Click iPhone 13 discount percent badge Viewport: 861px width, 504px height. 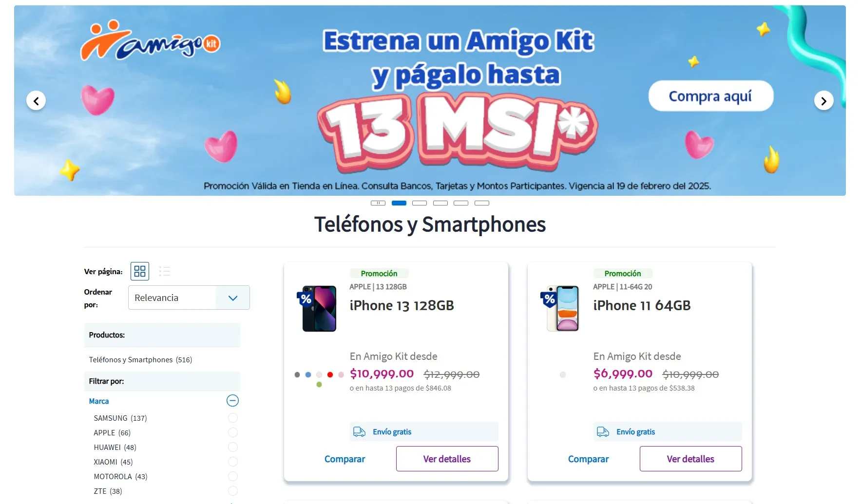tap(306, 299)
